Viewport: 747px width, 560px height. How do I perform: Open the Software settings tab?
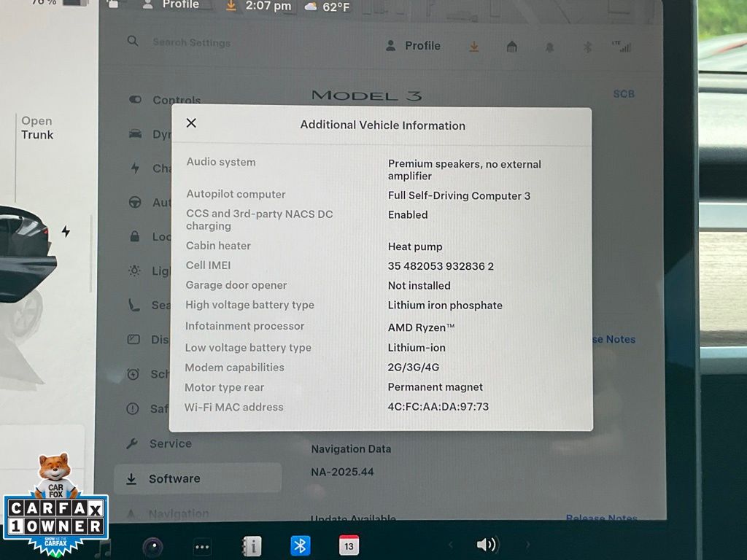[174, 478]
